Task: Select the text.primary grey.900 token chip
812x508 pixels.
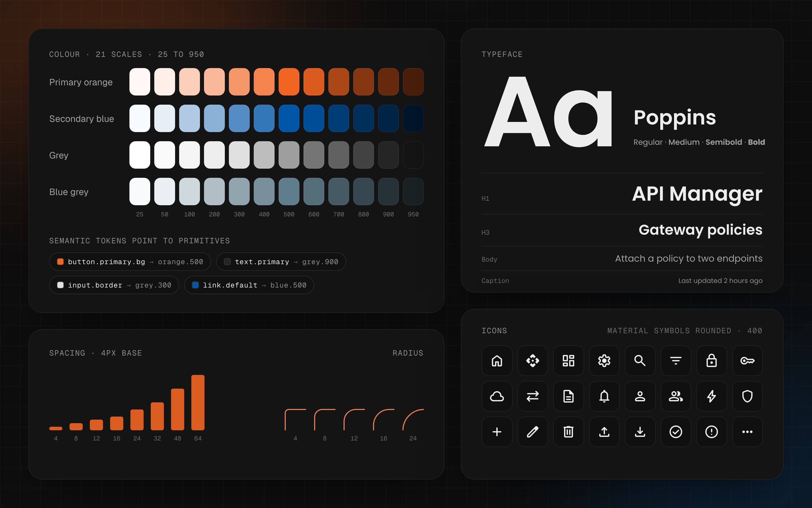Action: [281, 262]
